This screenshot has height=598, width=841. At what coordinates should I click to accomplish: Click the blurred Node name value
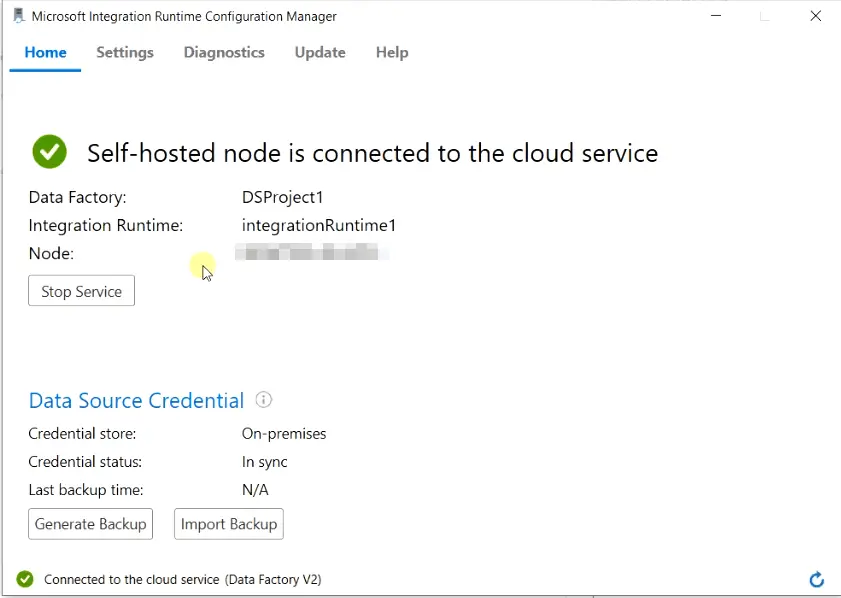click(311, 252)
